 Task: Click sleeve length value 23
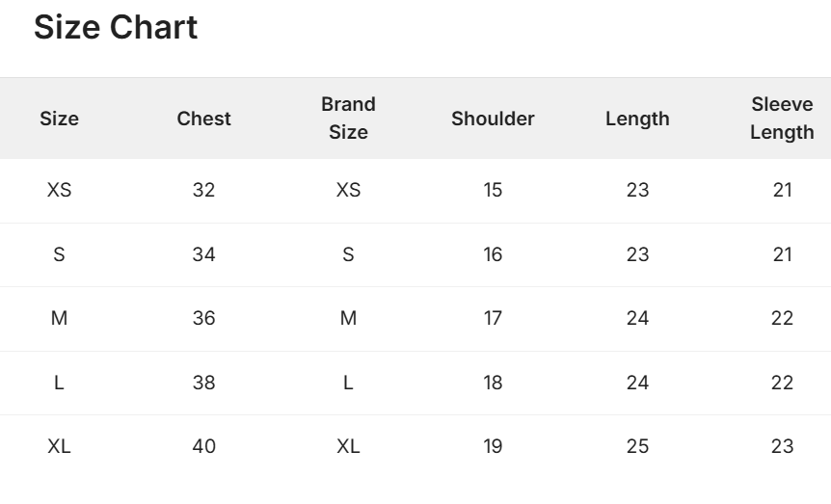pos(782,446)
